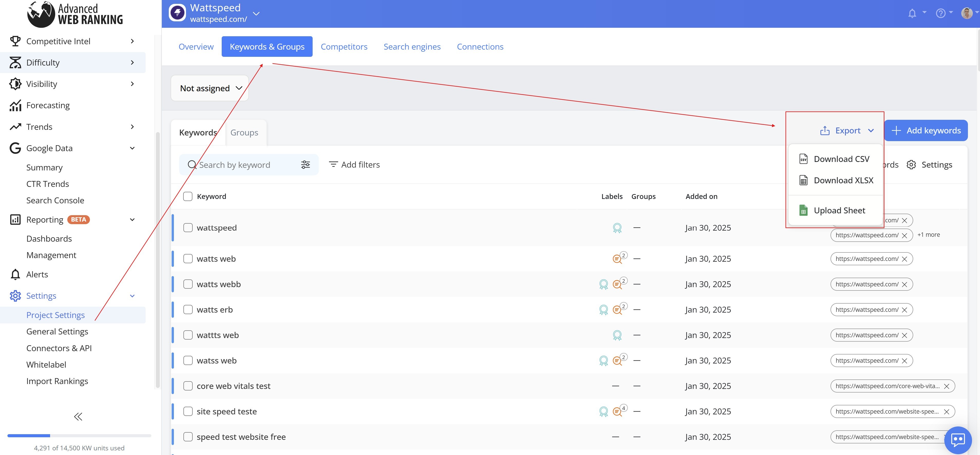The height and width of the screenshot is (455, 980).
Task: Click the +1 more link on wattspeed row
Action: click(x=928, y=235)
